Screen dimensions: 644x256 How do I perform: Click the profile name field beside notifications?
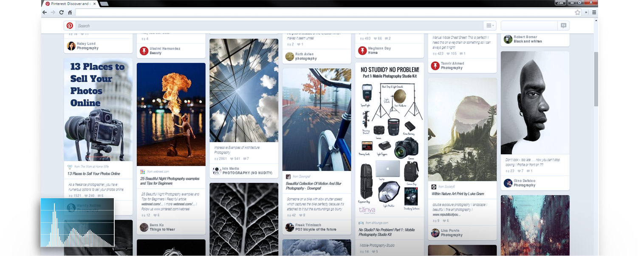[x=529, y=26]
